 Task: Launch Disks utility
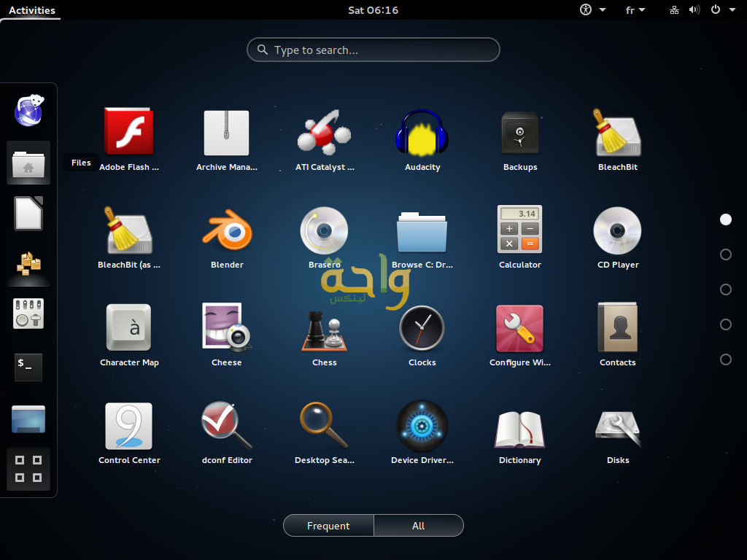click(x=617, y=429)
